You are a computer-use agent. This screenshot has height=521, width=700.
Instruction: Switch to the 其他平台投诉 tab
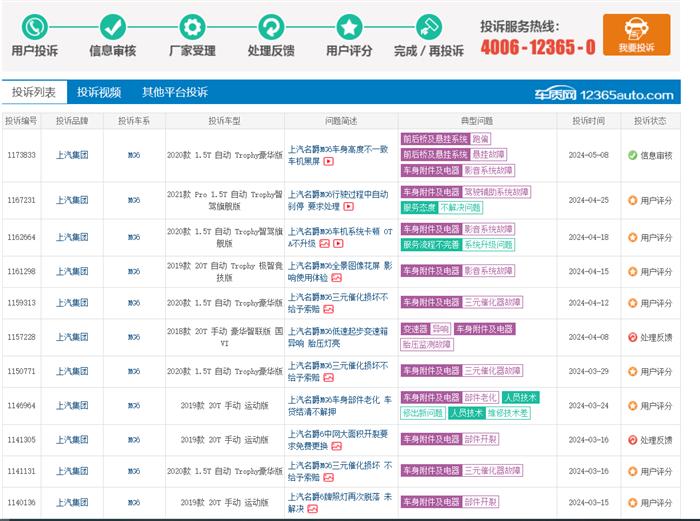pos(175,92)
